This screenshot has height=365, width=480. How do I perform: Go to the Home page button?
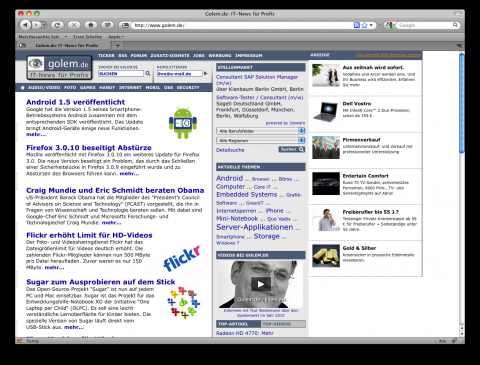(x=91, y=25)
